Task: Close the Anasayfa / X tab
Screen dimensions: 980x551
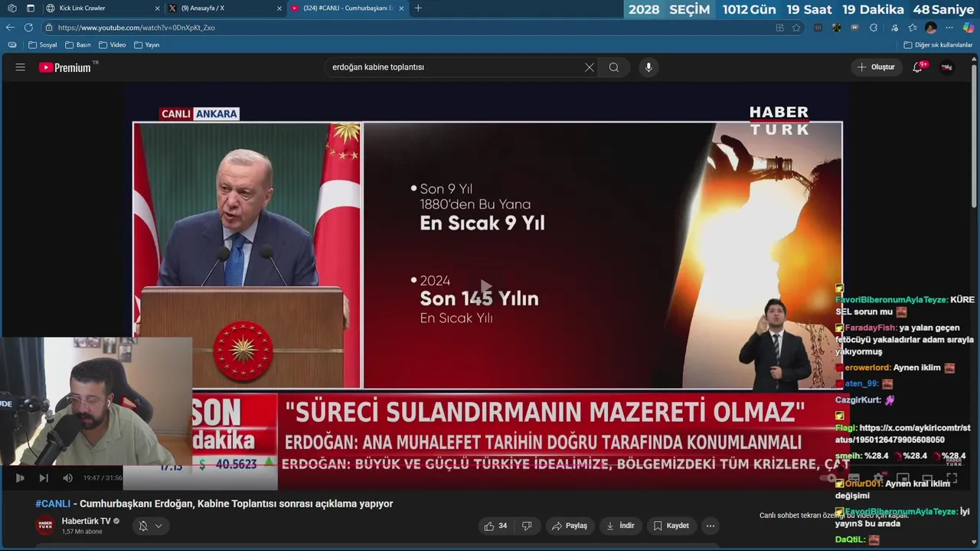Action: (279, 8)
